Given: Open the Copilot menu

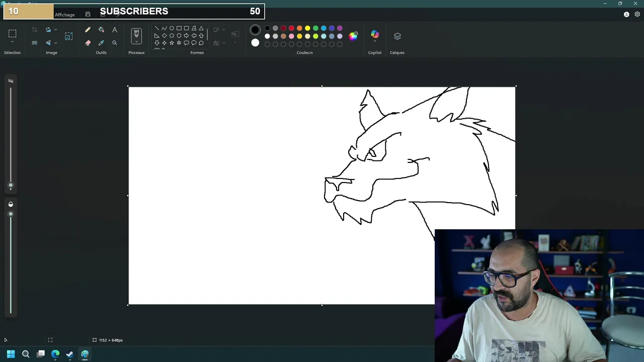Looking at the screenshot, I should coord(375,36).
